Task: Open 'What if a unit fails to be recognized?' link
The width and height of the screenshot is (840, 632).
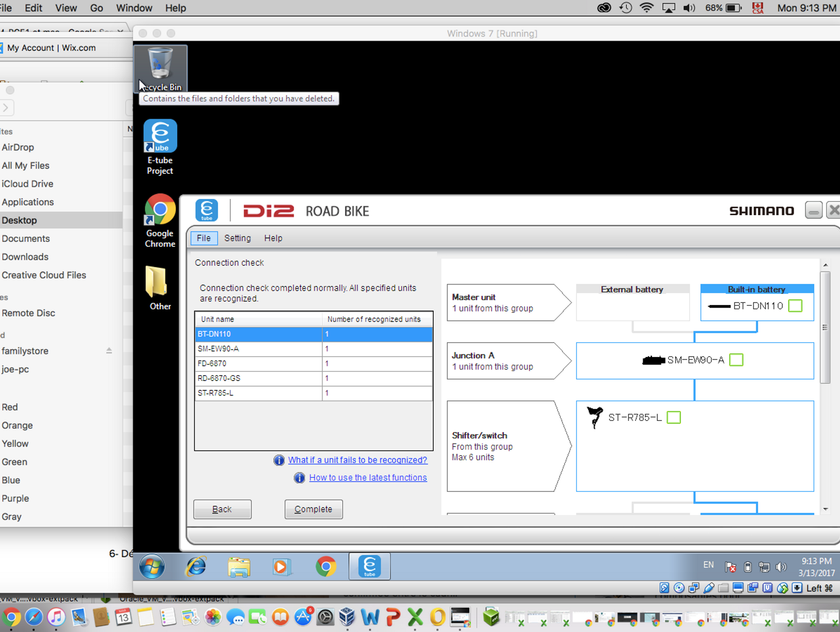Action: click(358, 460)
